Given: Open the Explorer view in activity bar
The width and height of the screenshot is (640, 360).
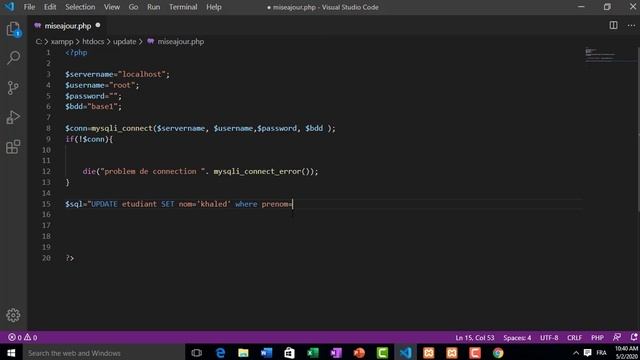Looking at the screenshot, I should 13,29.
